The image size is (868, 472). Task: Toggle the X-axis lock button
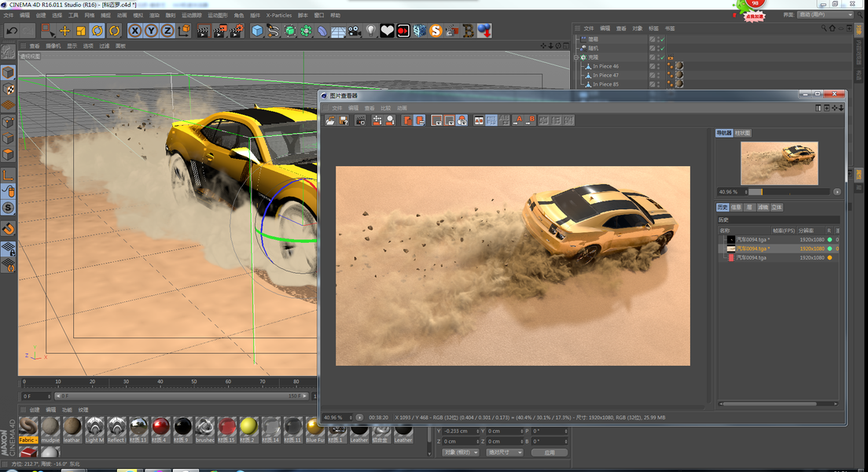[134, 31]
